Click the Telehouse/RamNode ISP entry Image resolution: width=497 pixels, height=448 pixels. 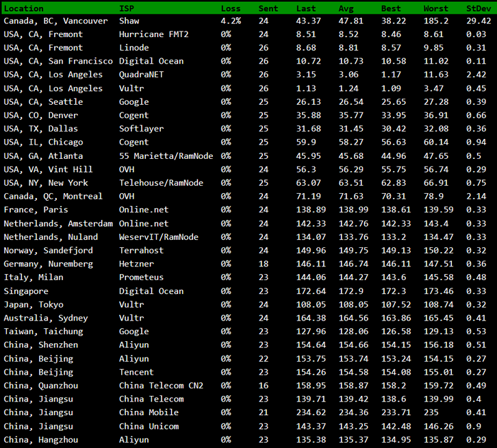click(x=161, y=183)
